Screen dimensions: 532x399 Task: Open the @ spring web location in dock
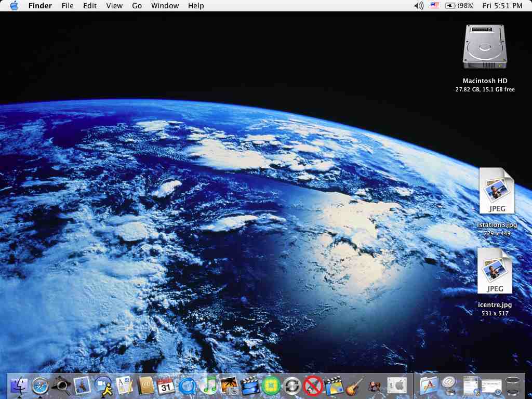pos(450,386)
